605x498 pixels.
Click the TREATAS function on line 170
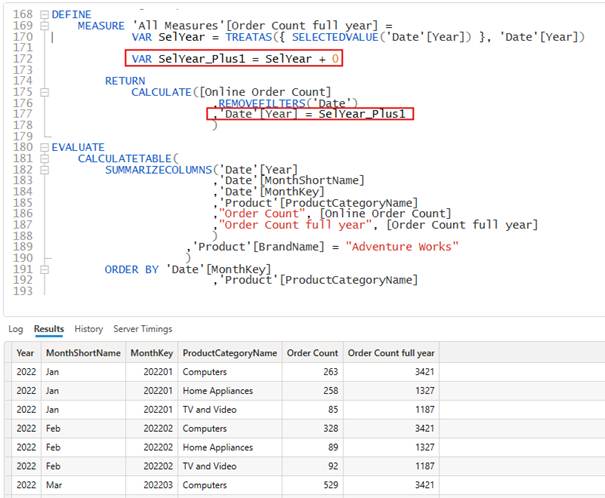(x=248, y=37)
